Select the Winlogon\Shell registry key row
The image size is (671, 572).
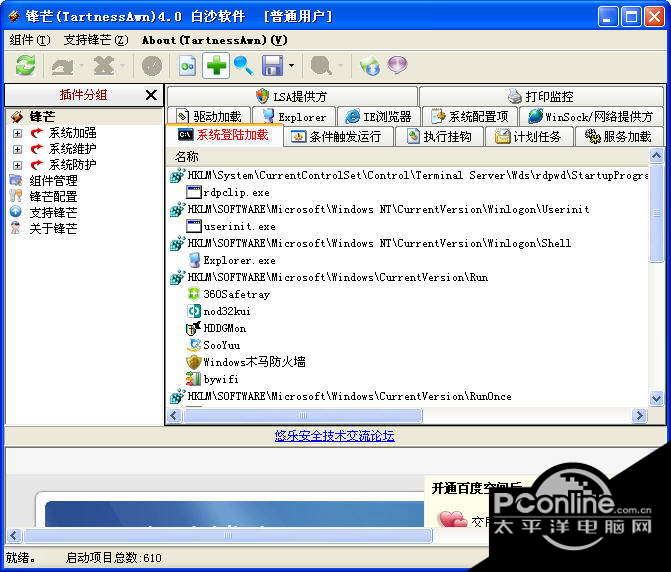(x=379, y=243)
